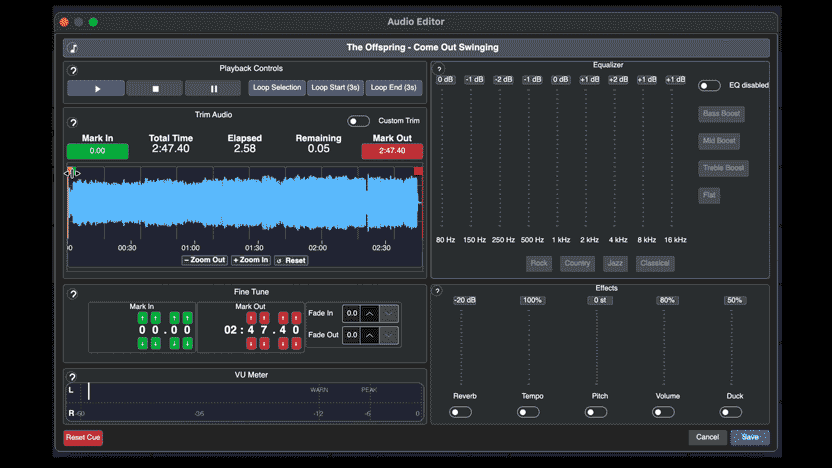Viewport: 832px width, 468px height.
Task: Open the Equalizer help icon
Action: coord(439,69)
